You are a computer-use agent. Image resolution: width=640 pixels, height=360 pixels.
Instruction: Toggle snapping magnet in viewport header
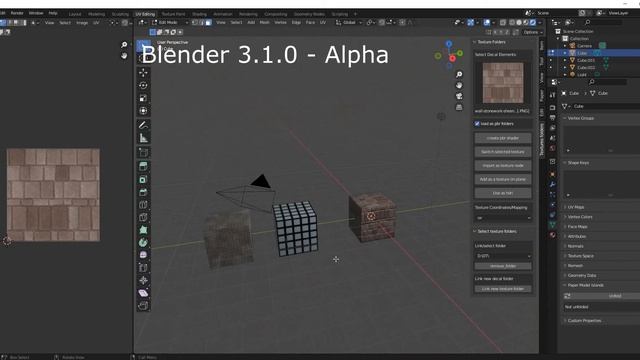coord(382,22)
